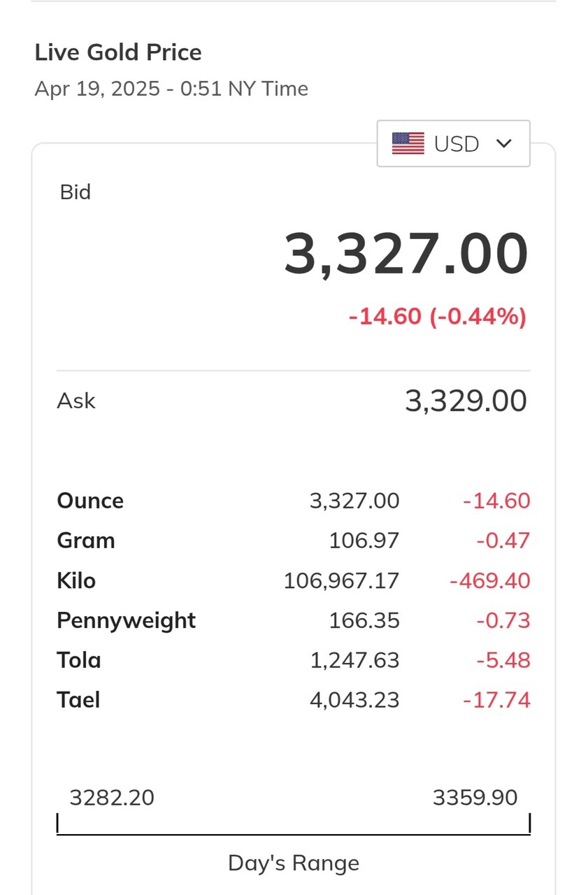Click the Apr 19, 2025 timestamp text
588x895 pixels.
pos(171,89)
